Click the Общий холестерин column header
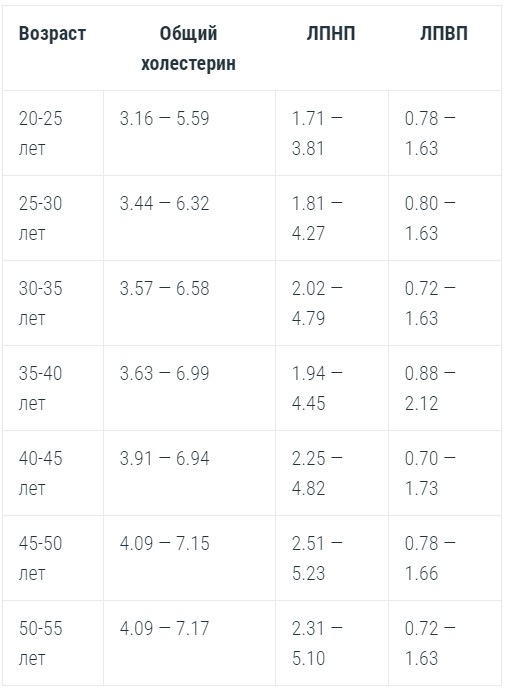This screenshot has width=506, height=689. [188, 48]
